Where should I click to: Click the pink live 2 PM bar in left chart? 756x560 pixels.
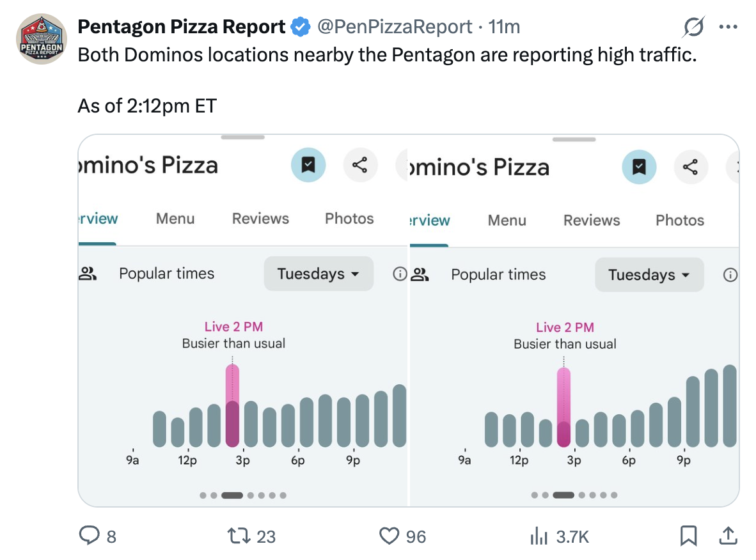point(232,406)
